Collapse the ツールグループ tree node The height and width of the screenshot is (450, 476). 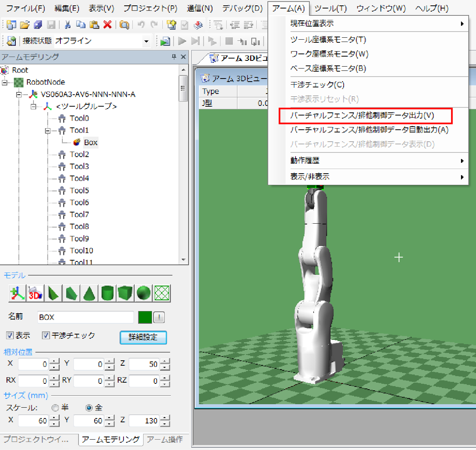click(x=33, y=106)
